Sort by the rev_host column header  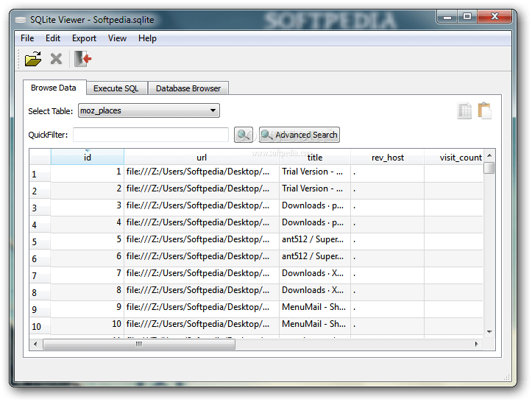pyautogui.click(x=388, y=158)
